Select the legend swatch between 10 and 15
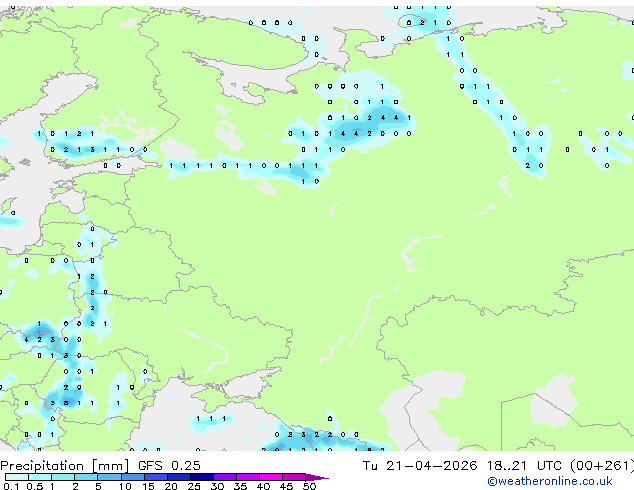The height and width of the screenshot is (490, 634). tap(133, 477)
